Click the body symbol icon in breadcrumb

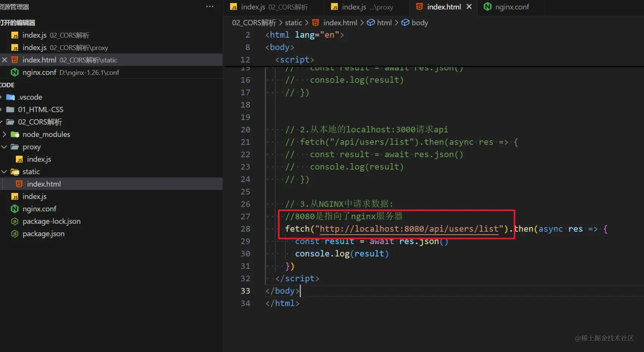pos(405,22)
